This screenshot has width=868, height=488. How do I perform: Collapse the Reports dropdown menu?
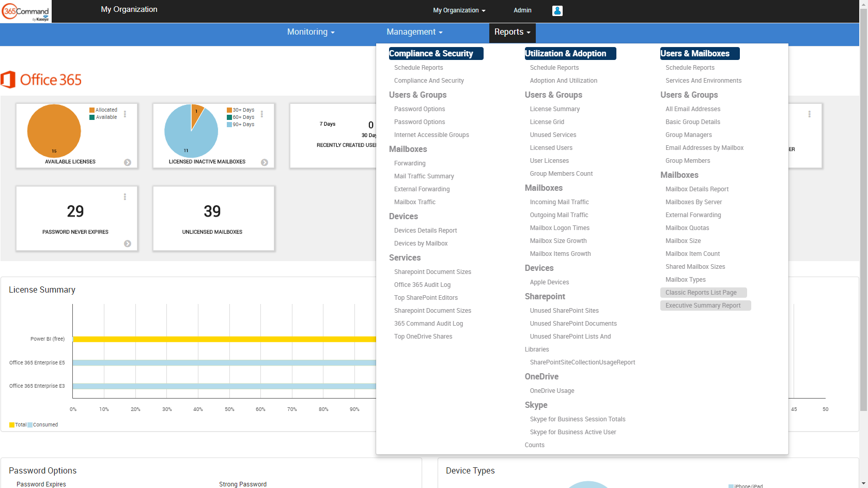click(513, 32)
